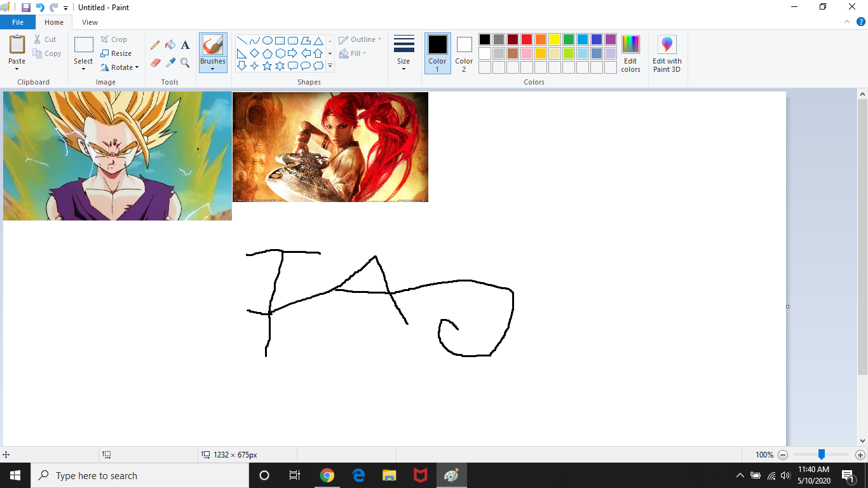868x488 pixels.
Task: Pick the green color swatch
Action: (569, 39)
